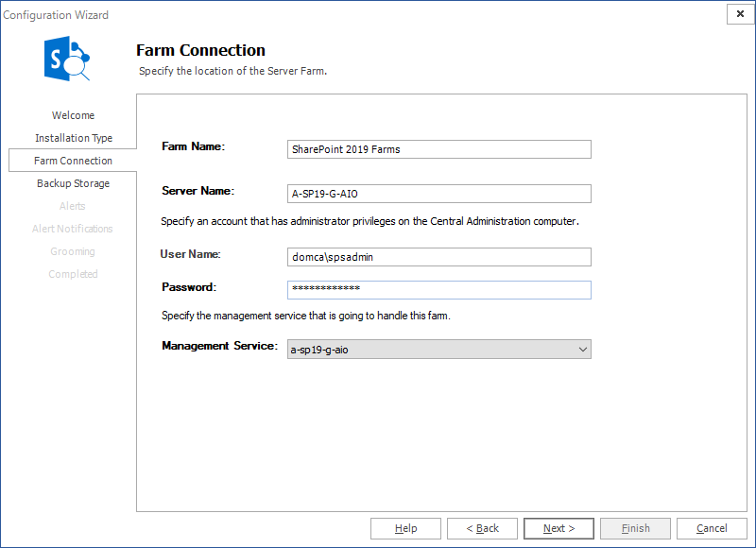The width and height of the screenshot is (756, 548).
Task: Close the Configuration Wizard window
Action: click(738, 14)
